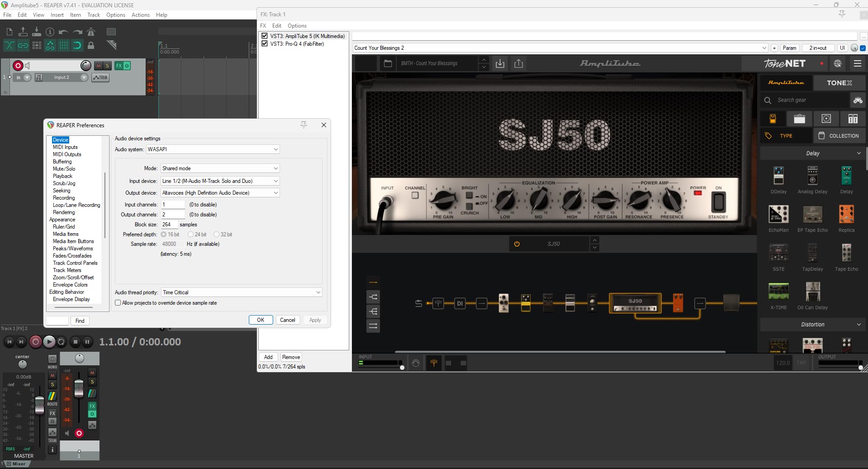Open the Metronome settings icon

pyautogui.click(x=91, y=32)
